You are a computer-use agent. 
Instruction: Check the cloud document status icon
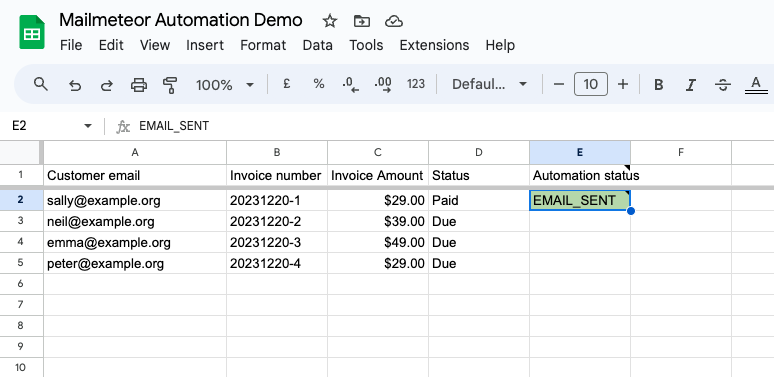[394, 21]
